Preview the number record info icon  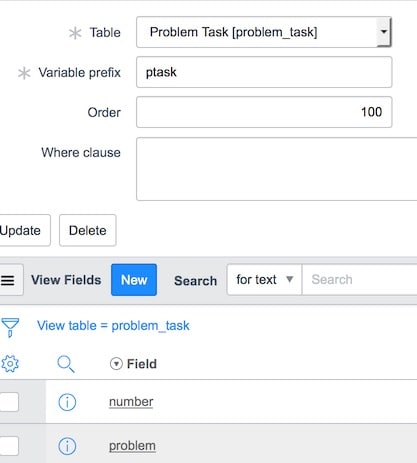pyautogui.click(x=67, y=402)
